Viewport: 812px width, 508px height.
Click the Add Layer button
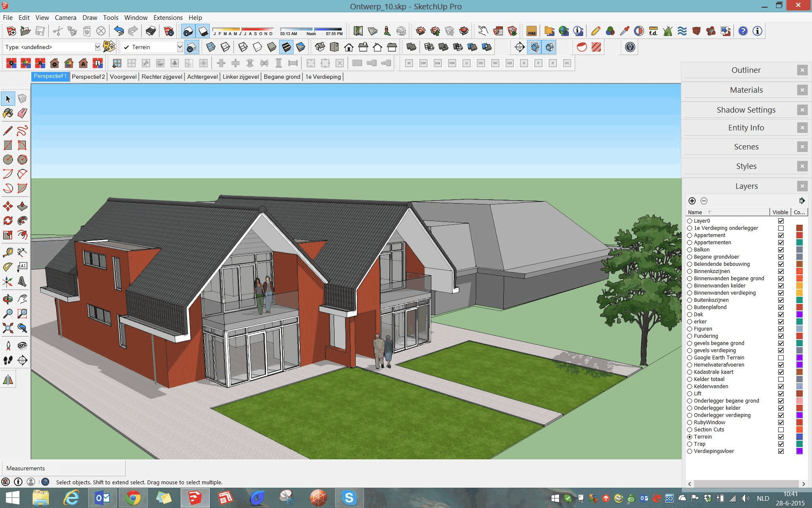coord(693,201)
